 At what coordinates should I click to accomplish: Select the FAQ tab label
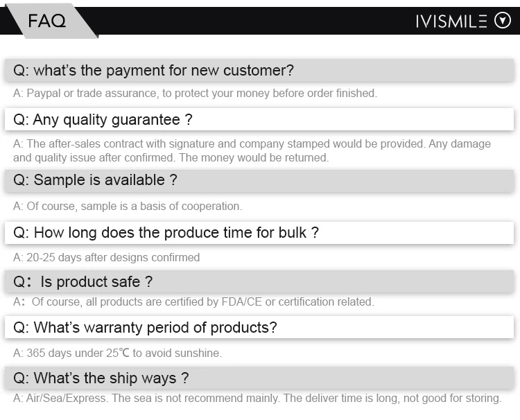point(47,21)
